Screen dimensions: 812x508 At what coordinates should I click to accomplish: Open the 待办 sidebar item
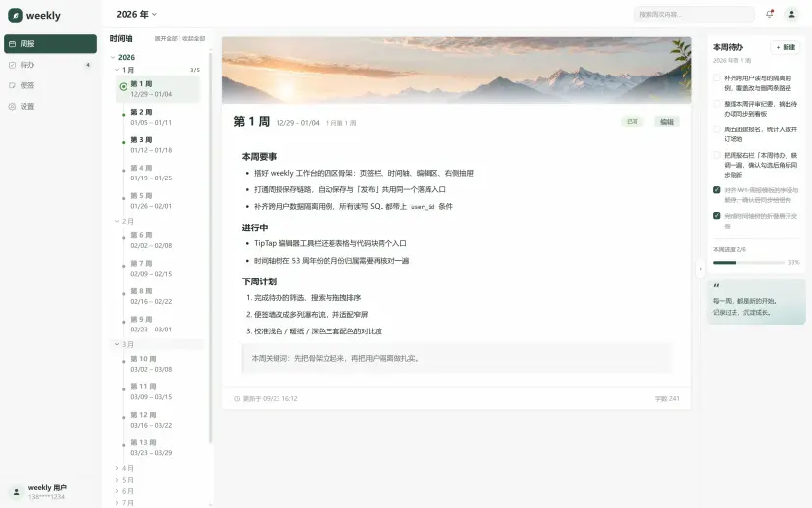tap(50, 65)
